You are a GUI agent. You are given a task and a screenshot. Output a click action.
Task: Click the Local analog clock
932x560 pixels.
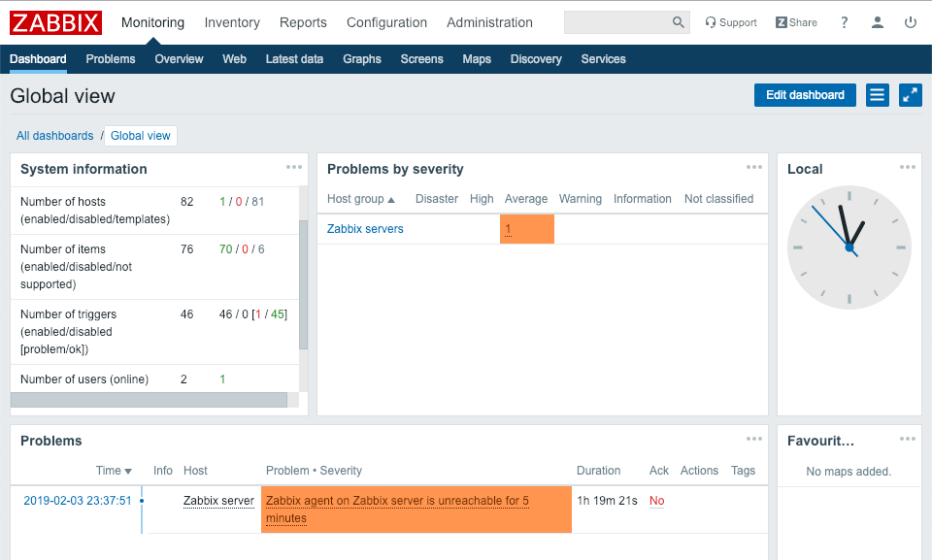tap(849, 247)
